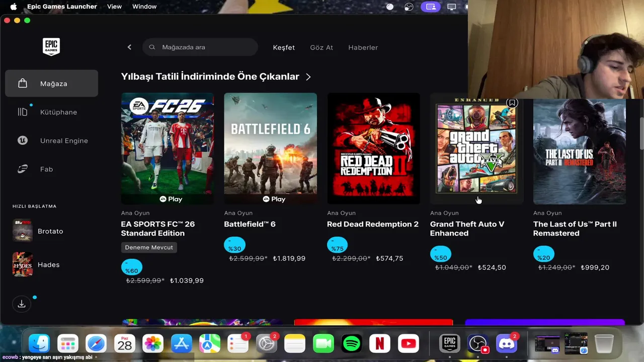Open the OBS menu bar status icon
644x362 pixels.
click(x=409, y=7)
